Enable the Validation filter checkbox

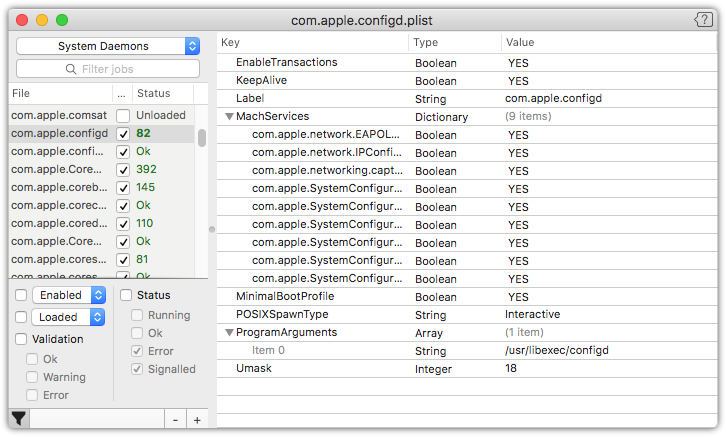pos(21,339)
